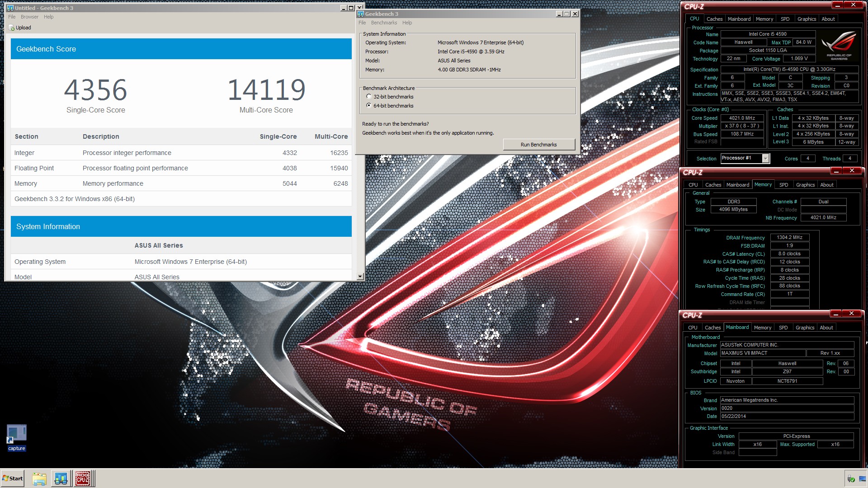Click Memory performance row description
Image resolution: width=868 pixels, height=488 pixels.
pos(113,183)
